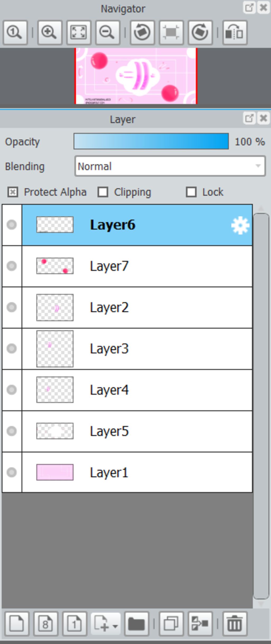Reset zoom to 100% in Navigator
The image size is (271, 644).
point(15,32)
